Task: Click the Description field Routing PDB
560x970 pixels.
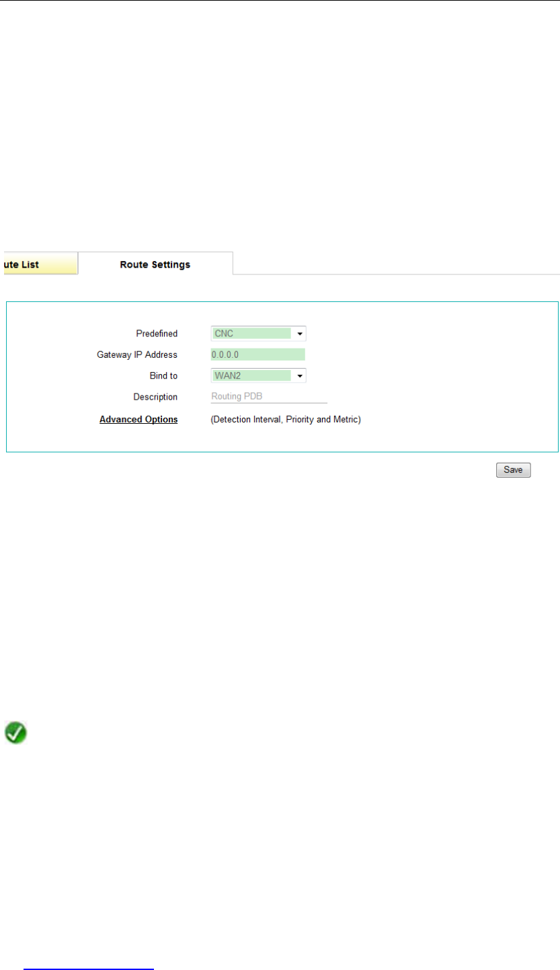Action: click(x=269, y=397)
